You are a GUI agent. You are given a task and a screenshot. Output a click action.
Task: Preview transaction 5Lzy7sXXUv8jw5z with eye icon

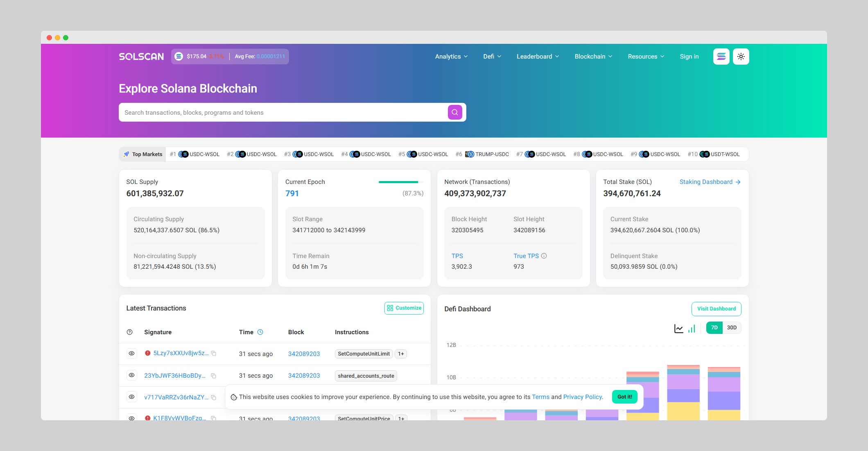click(x=131, y=354)
